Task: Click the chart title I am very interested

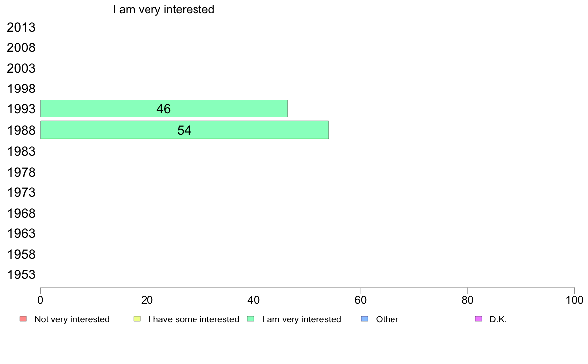Action: (x=163, y=9)
